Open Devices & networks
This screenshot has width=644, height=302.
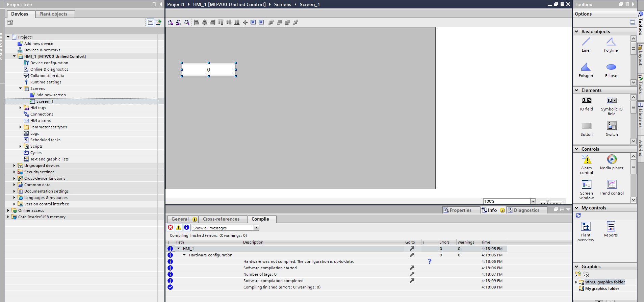[x=42, y=50]
